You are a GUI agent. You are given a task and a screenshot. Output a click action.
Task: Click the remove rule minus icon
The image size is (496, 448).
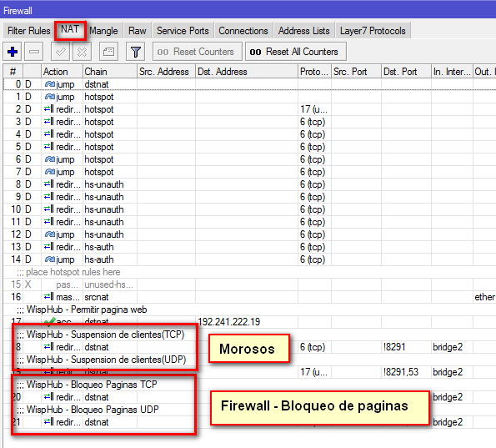click(x=34, y=52)
